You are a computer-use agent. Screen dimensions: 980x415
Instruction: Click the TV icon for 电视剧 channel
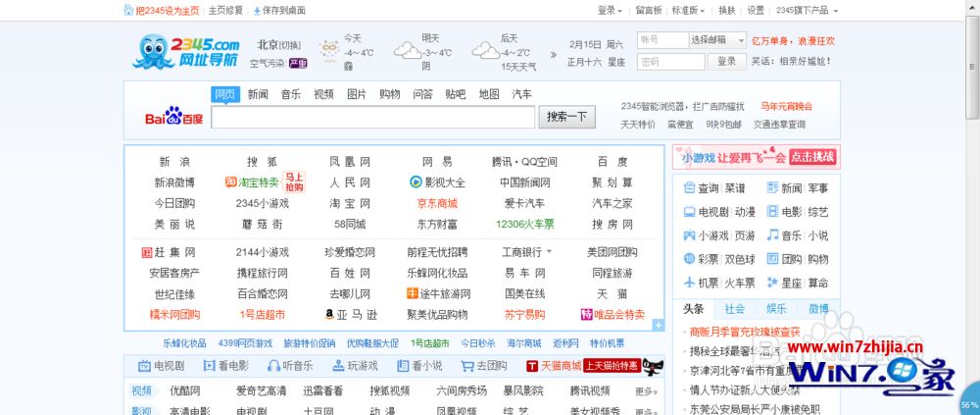pyautogui.click(x=144, y=366)
